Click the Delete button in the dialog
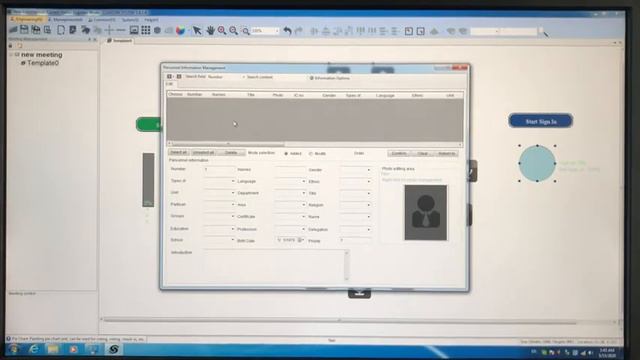 231,152
